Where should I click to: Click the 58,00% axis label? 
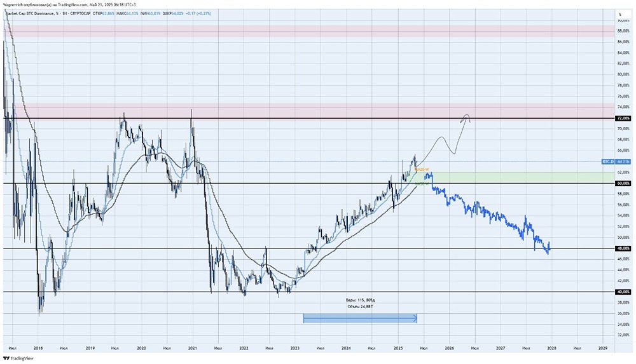click(623, 194)
